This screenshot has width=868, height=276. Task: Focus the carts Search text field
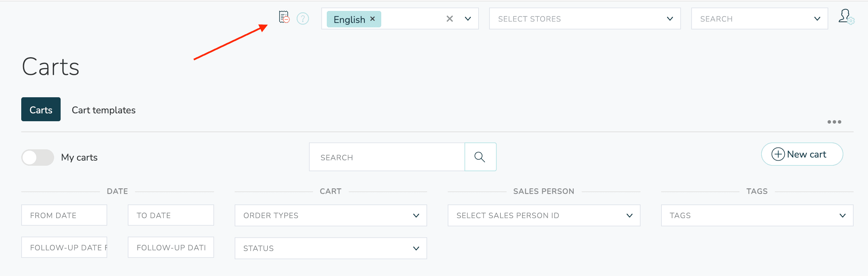pos(387,157)
